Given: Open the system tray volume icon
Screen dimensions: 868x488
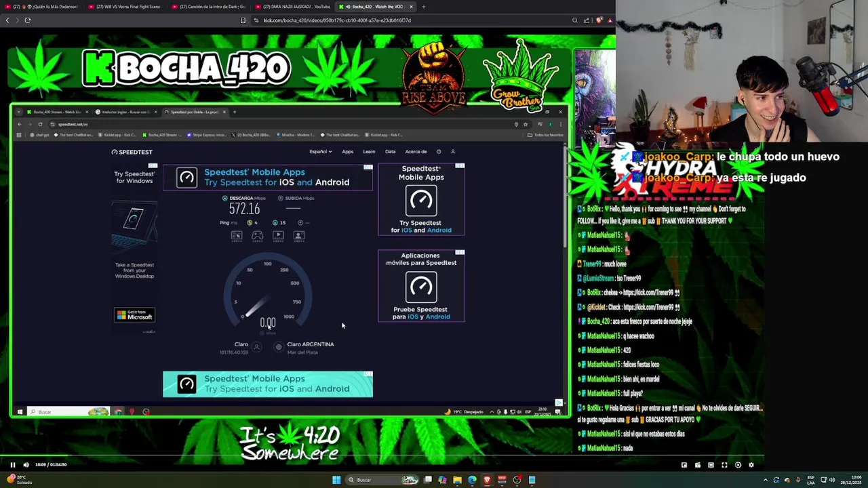Looking at the screenshot, I should tap(832, 480).
